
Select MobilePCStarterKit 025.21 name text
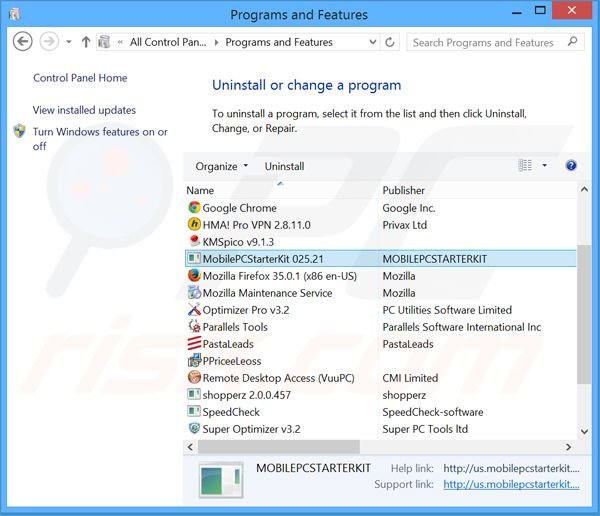(263, 259)
